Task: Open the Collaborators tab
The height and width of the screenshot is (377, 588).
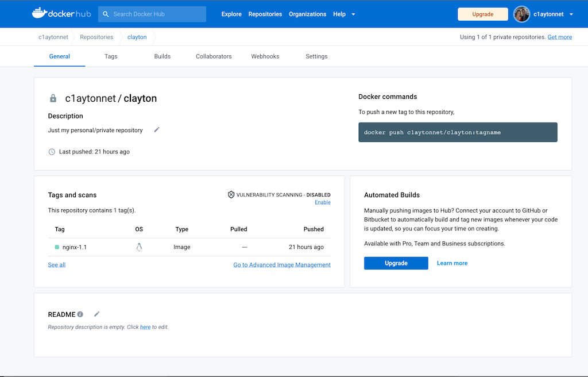Action: pyautogui.click(x=214, y=56)
